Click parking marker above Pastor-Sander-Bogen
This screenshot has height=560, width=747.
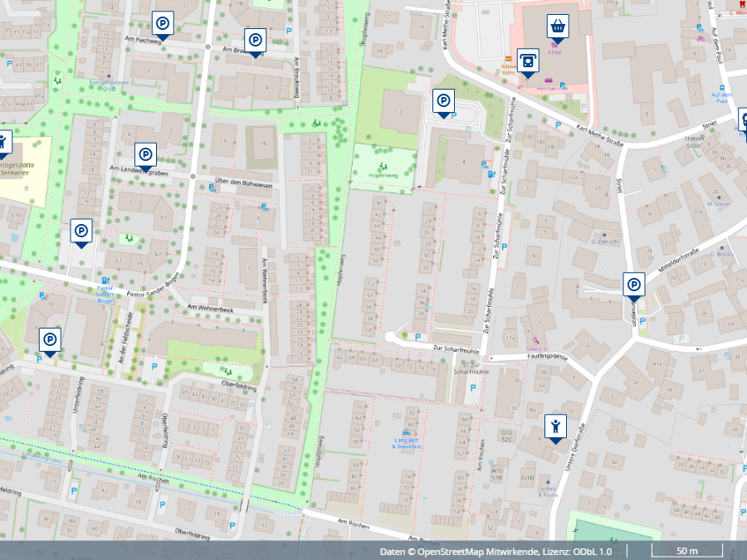tap(81, 231)
